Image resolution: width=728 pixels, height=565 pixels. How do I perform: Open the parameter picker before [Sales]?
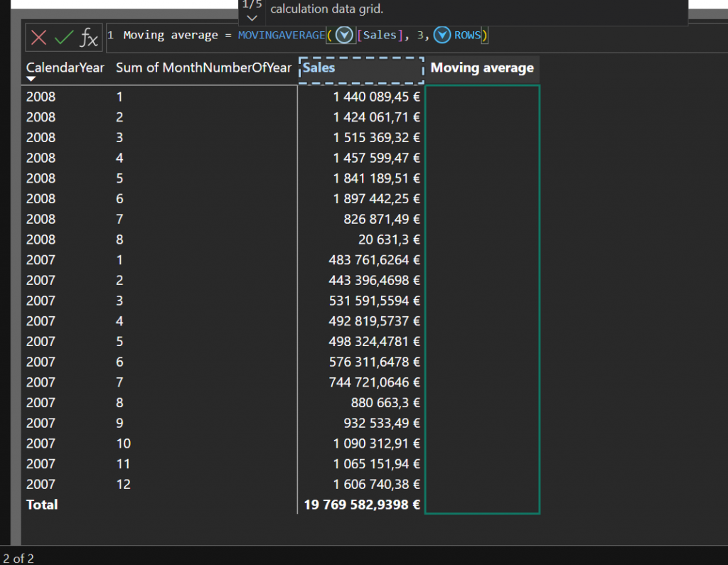345,35
